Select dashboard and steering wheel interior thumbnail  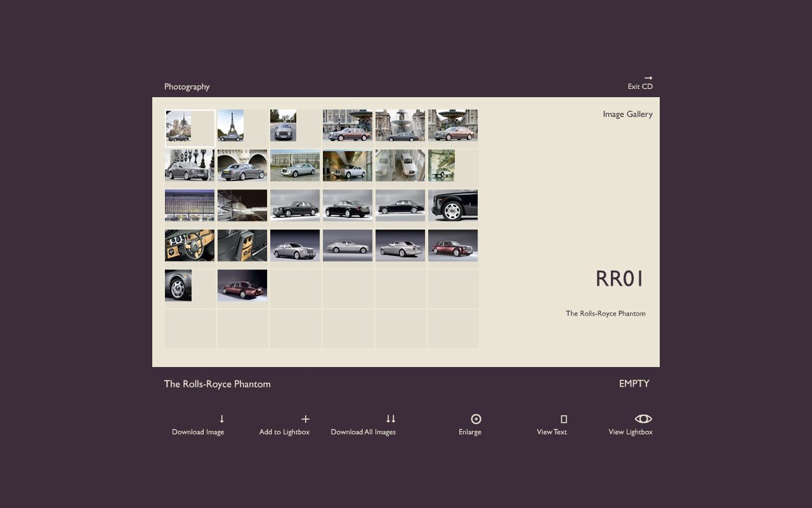pyautogui.click(x=190, y=246)
